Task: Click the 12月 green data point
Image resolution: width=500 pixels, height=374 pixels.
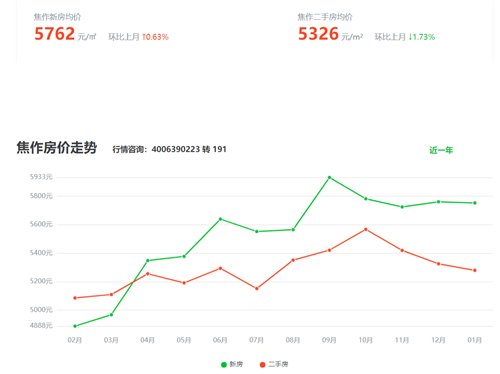Action: [x=438, y=202]
